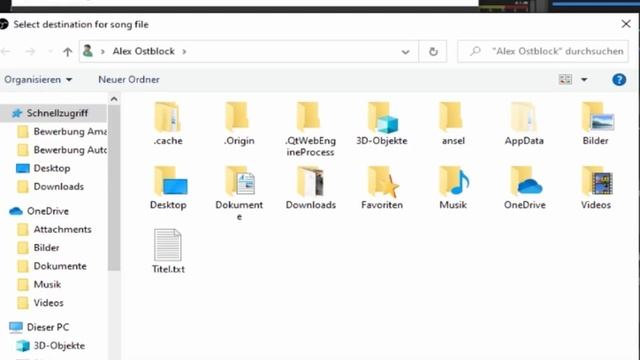Viewport: 640px width, 360px height.
Task: Create a new folder with Neuer Ordner
Action: (x=129, y=80)
